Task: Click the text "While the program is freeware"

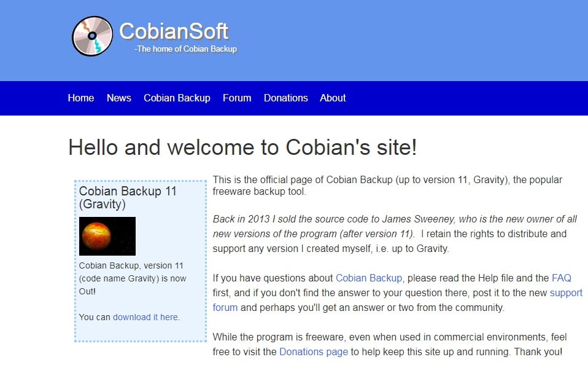Action: click(x=278, y=337)
